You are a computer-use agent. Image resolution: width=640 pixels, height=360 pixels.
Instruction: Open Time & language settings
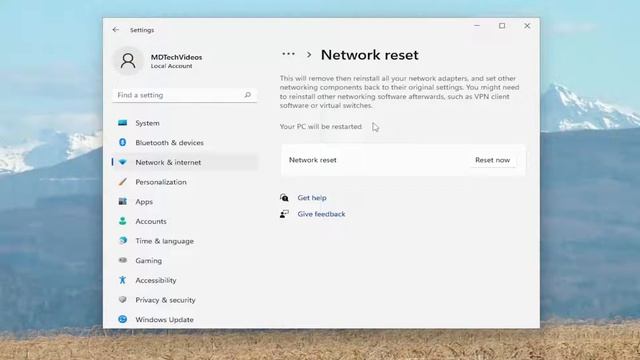[185, 241]
